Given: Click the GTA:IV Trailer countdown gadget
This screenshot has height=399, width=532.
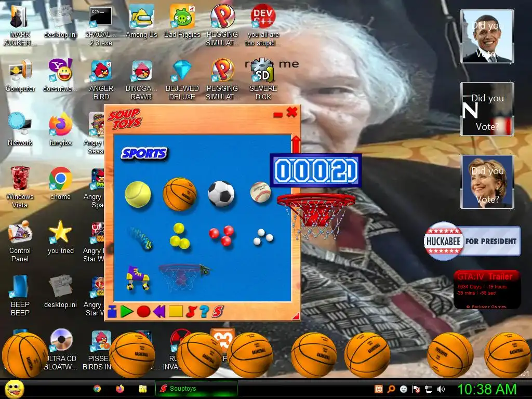Looking at the screenshot, I should point(487,289).
